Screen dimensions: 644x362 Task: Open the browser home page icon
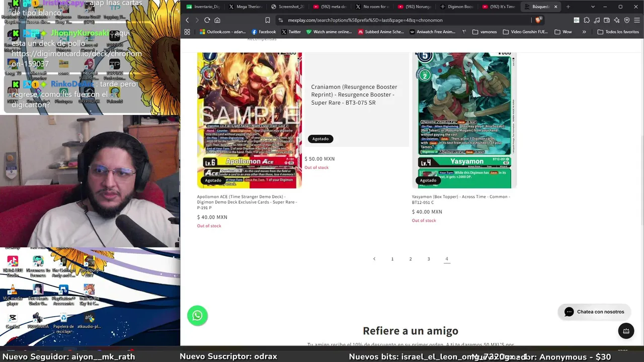tap(217, 20)
